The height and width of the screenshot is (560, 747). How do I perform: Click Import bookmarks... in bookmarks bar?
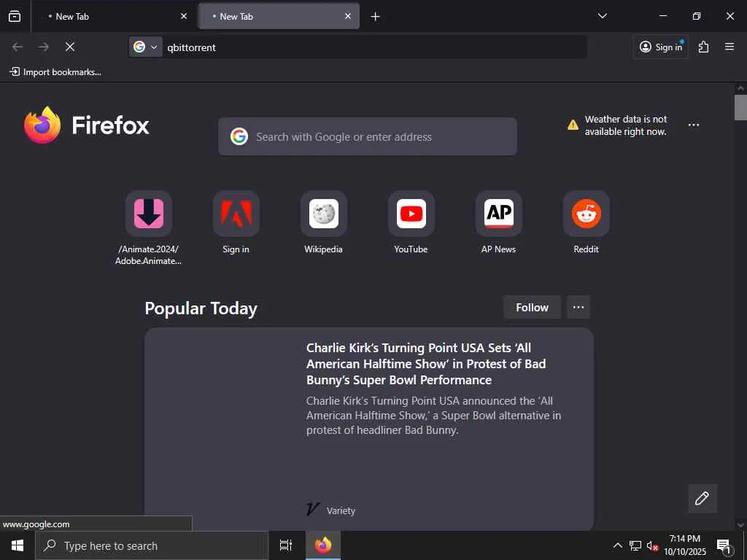pyautogui.click(x=55, y=72)
